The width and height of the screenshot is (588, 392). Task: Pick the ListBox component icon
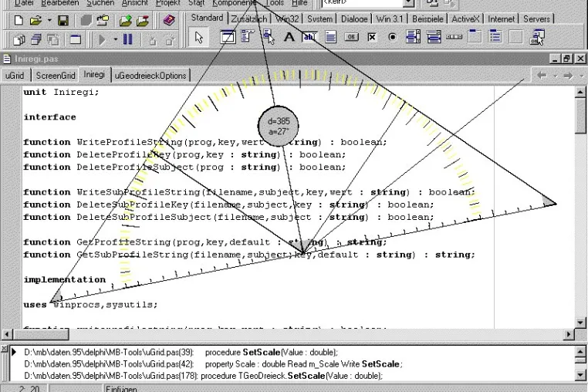(413, 37)
